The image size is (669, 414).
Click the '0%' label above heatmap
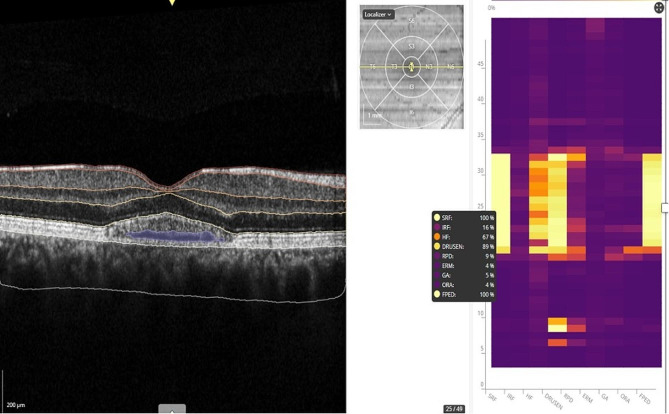[492, 8]
